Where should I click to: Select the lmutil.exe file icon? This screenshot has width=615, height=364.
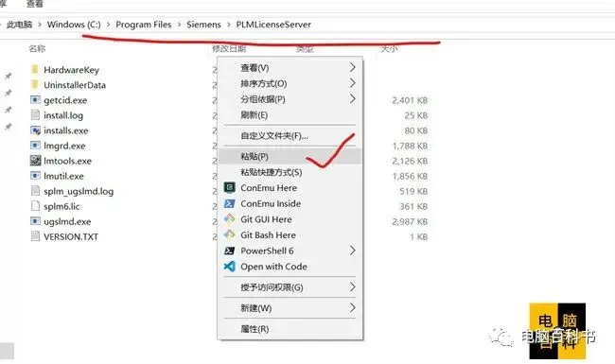click(35, 176)
